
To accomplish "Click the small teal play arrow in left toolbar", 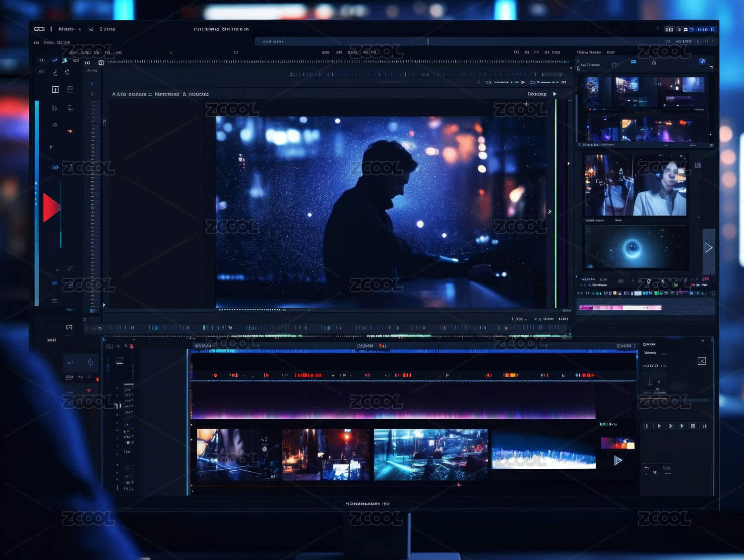I will (x=51, y=147).
